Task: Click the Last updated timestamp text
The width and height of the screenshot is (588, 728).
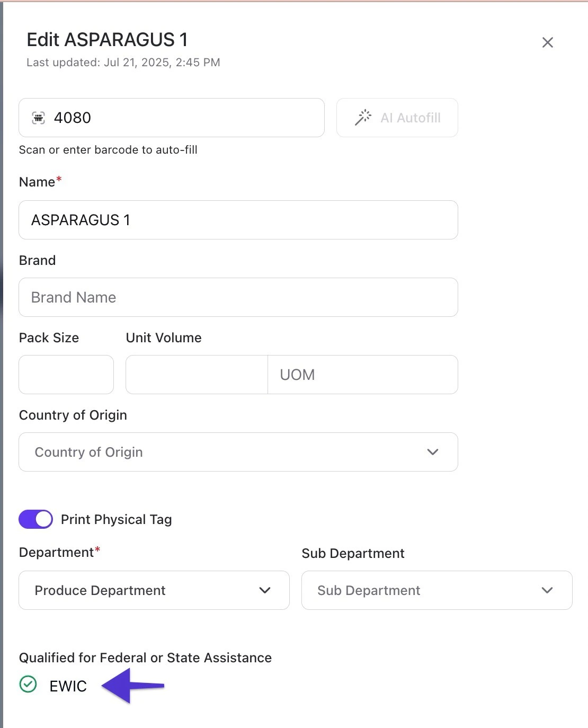Action: click(x=123, y=63)
